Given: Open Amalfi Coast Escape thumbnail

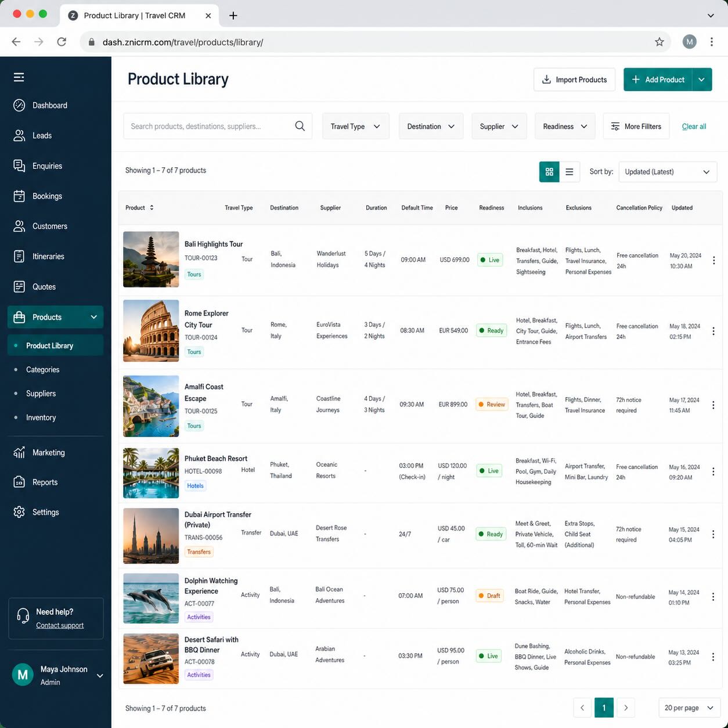Looking at the screenshot, I should tap(151, 406).
